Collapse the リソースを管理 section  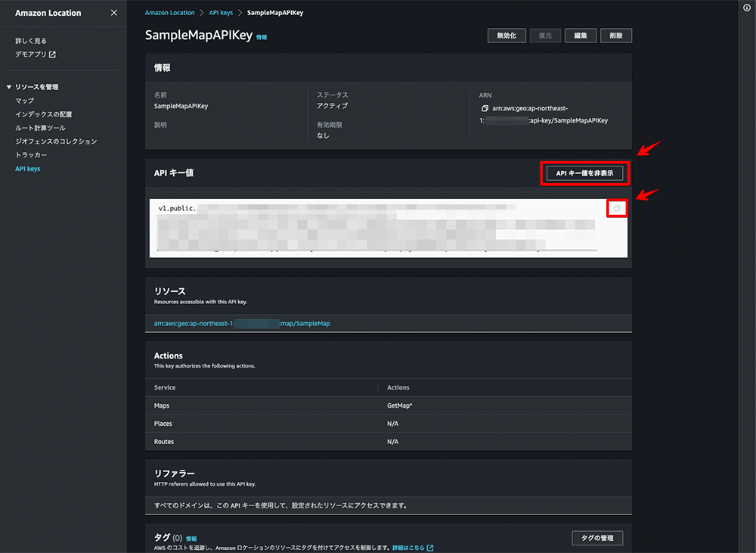point(8,87)
